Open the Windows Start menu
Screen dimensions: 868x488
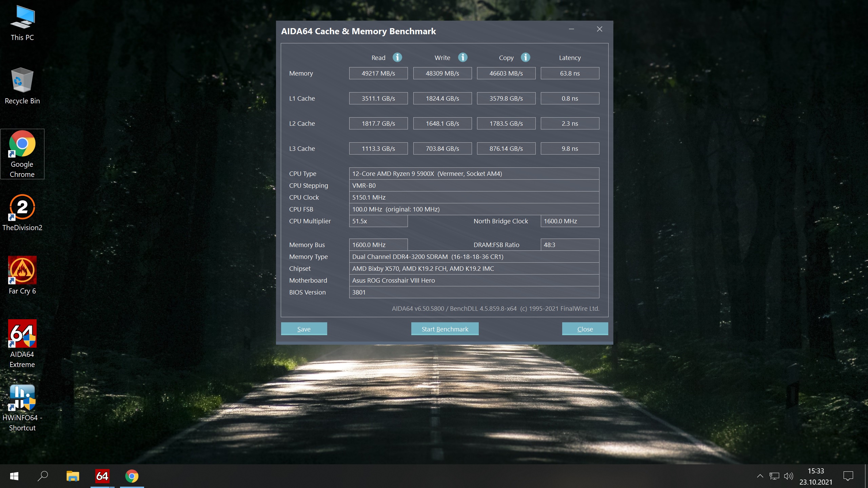[x=14, y=476]
